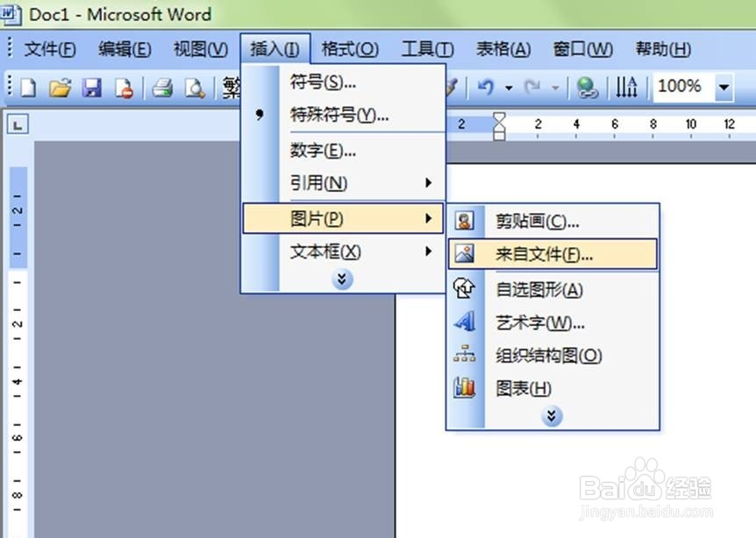Click the standard toolbar drag handle dots
The image size is (756, 538).
point(10,87)
